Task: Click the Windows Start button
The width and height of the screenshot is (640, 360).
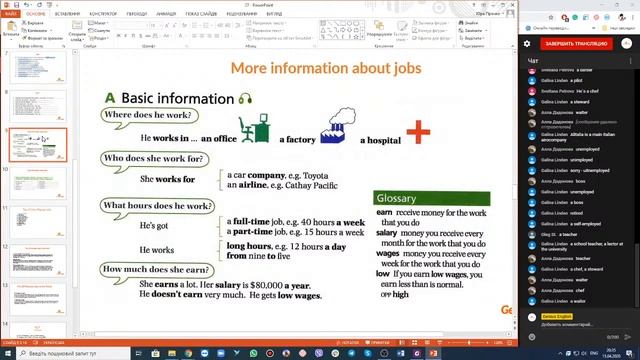Action: (7, 353)
